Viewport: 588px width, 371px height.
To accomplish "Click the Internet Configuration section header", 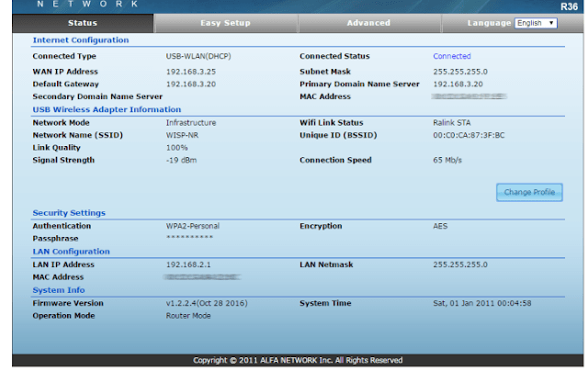I will pos(81,40).
